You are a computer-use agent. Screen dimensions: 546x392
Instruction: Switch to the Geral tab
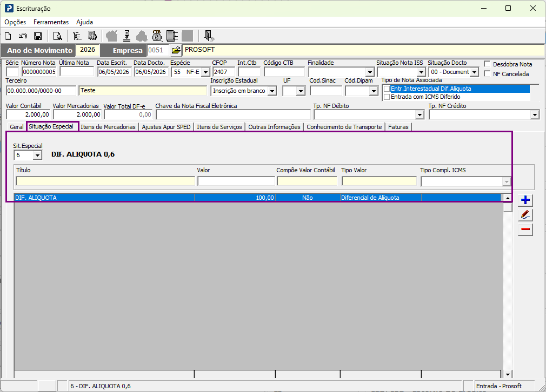pos(17,127)
